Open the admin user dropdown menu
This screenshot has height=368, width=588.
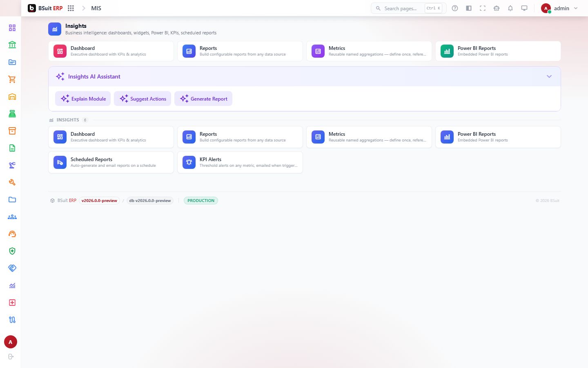559,8
